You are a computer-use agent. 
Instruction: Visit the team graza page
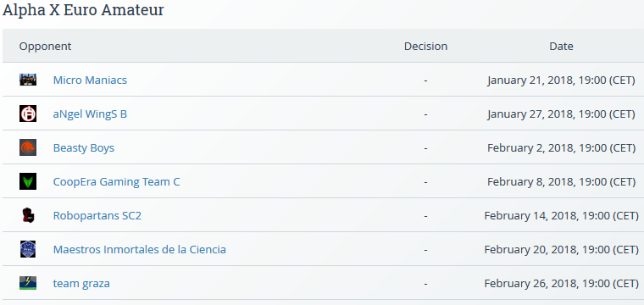pos(81,284)
